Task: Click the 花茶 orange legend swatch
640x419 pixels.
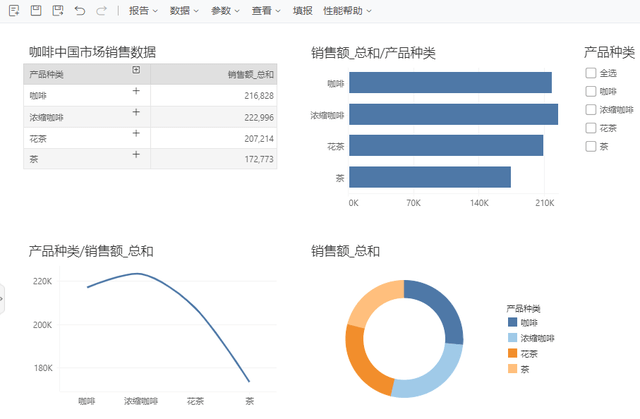Action: [512, 353]
